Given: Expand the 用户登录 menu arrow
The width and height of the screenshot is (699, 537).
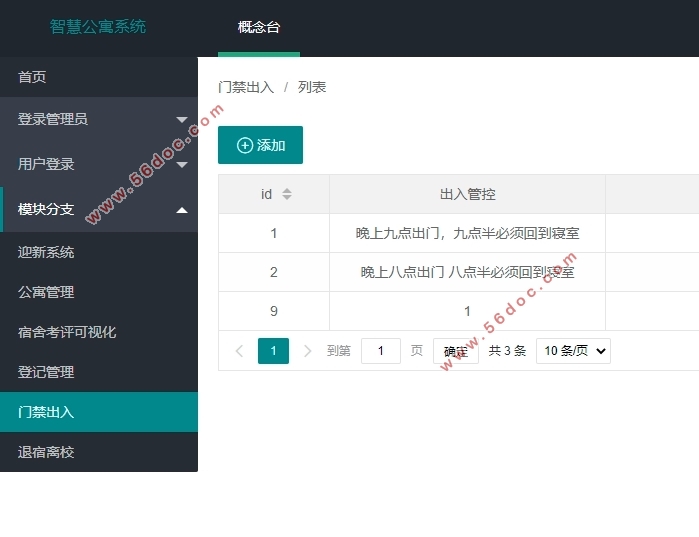Looking at the screenshot, I should (182, 164).
